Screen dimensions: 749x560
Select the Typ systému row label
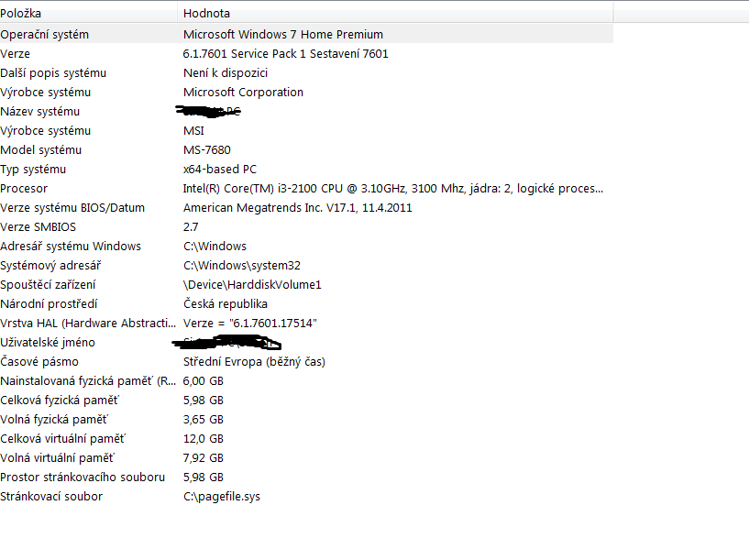(33, 170)
